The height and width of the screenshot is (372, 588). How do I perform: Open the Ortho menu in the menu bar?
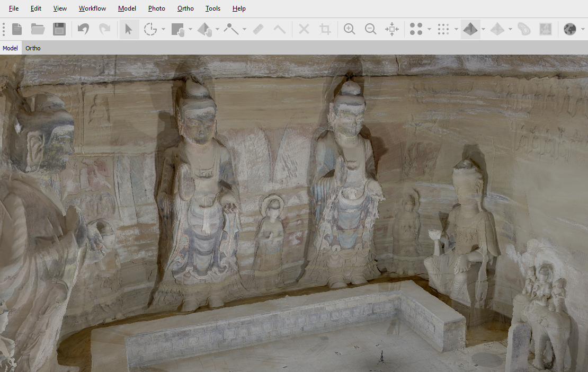point(185,8)
